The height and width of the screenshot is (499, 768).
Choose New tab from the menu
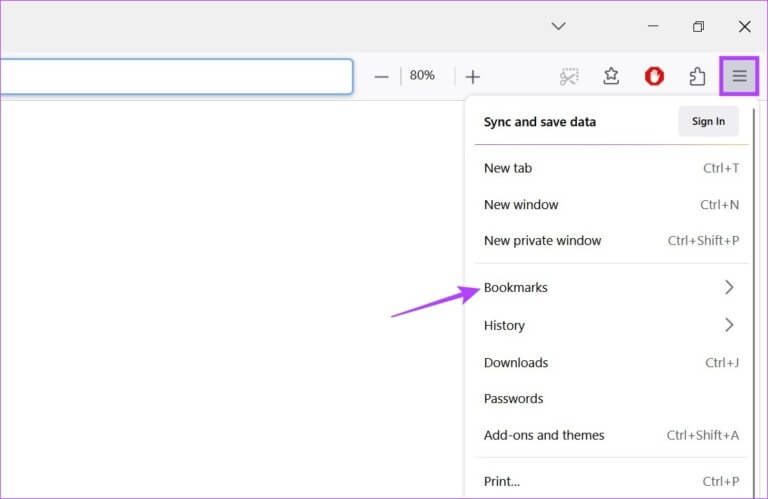tap(611, 168)
